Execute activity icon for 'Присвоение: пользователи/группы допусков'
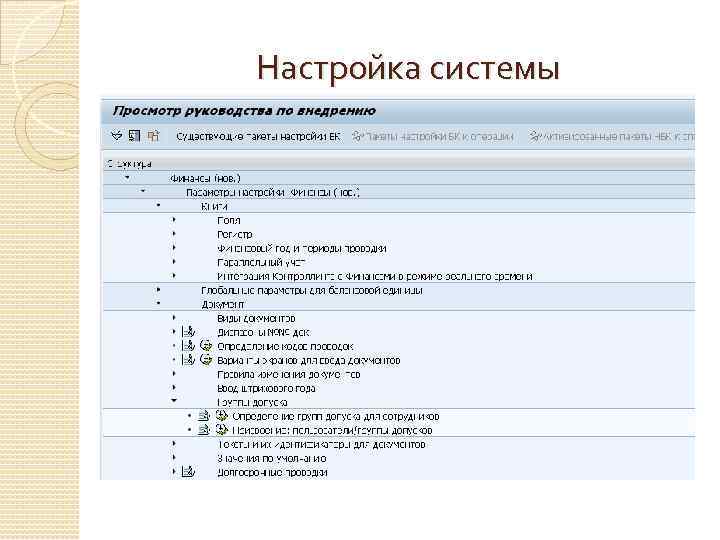Screen dimensions: 720x540 [x=222, y=430]
